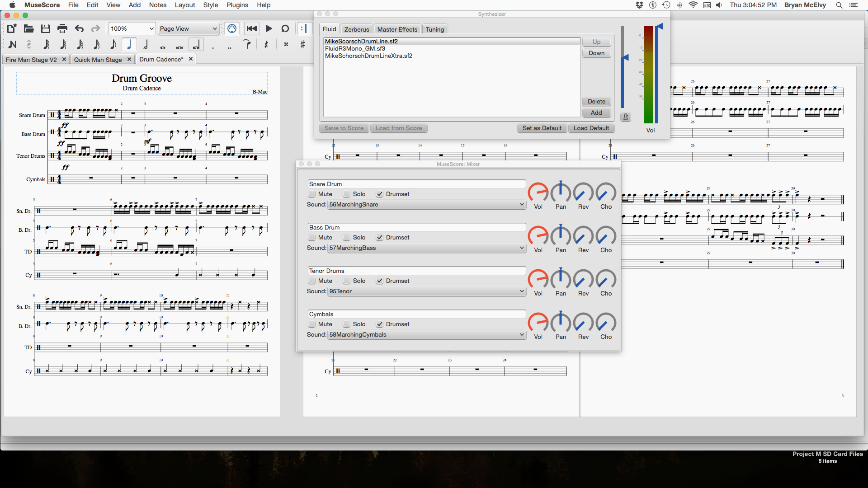Open the Notes menu
This screenshot has width=868, height=488.
click(158, 5)
